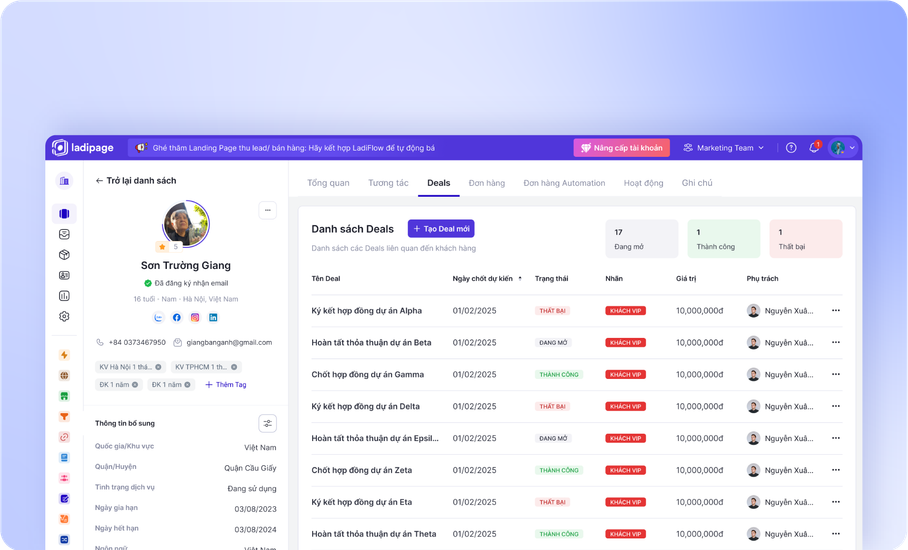This screenshot has height=550, width=908.
Task: Open the pink sliders app icon
Action: click(x=64, y=478)
